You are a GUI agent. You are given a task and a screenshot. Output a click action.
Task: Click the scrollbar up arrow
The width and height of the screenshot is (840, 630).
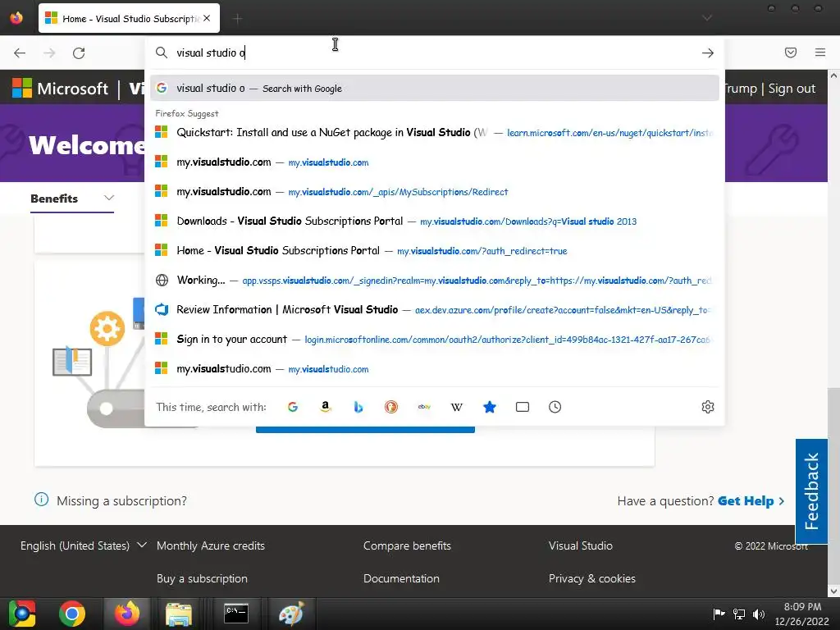(833, 75)
